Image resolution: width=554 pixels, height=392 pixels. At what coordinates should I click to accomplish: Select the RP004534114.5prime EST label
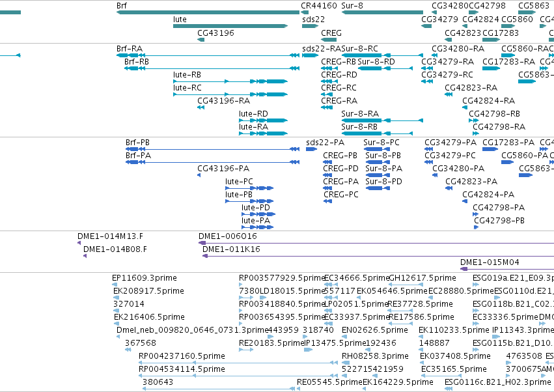[182, 369]
